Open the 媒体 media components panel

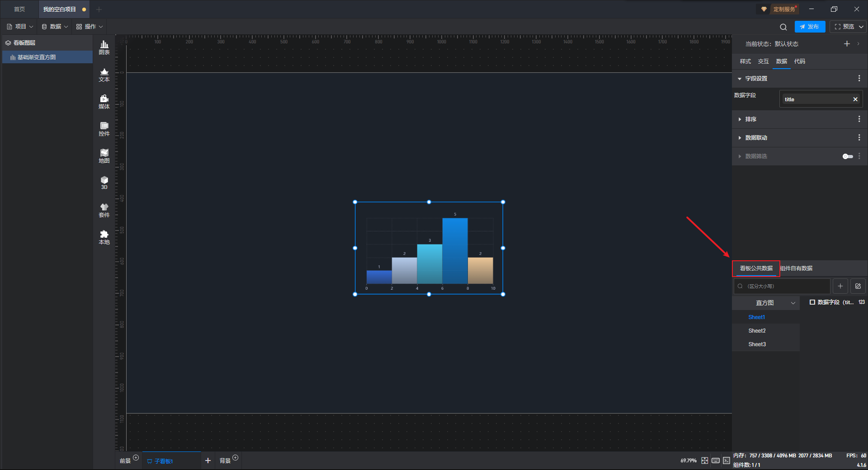[104, 102]
